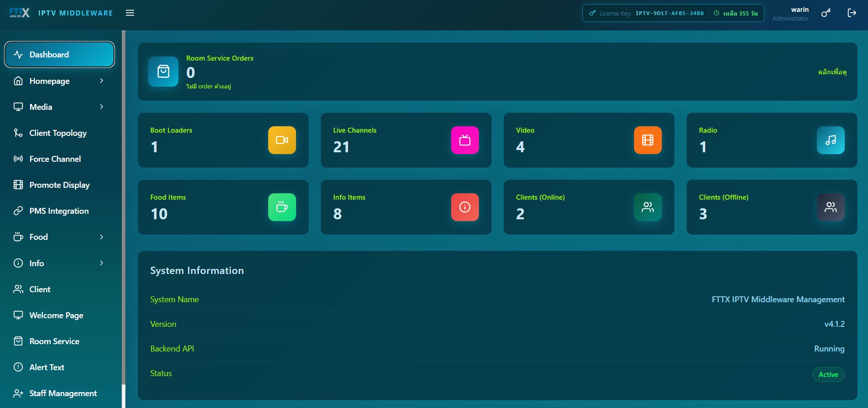Click the Room Service Orders bag icon
Screen dimensions: 868x408
163,72
